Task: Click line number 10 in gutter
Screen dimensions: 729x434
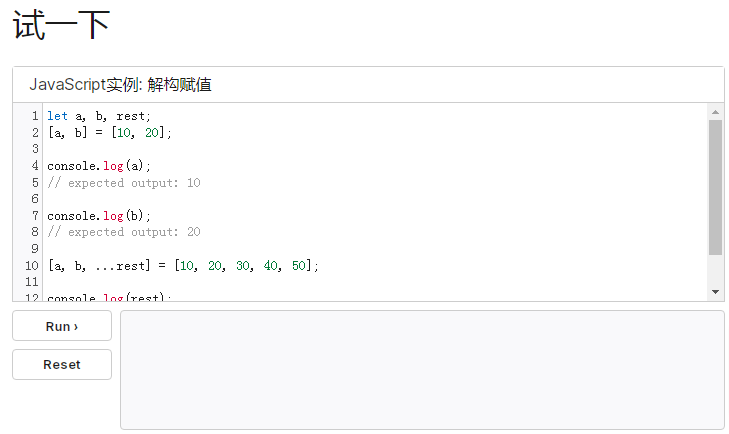Action: (x=31, y=266)
